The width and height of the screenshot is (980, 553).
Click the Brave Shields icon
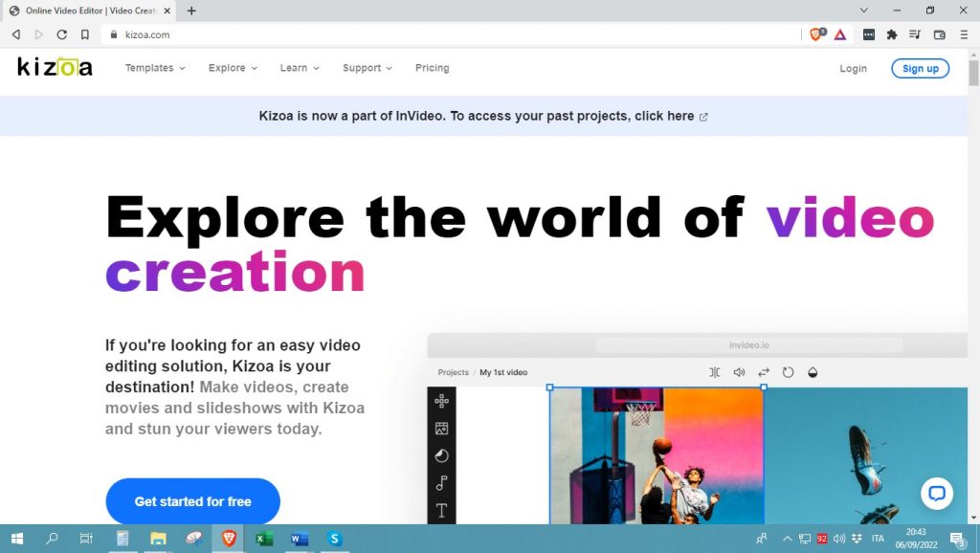point(816,33)
